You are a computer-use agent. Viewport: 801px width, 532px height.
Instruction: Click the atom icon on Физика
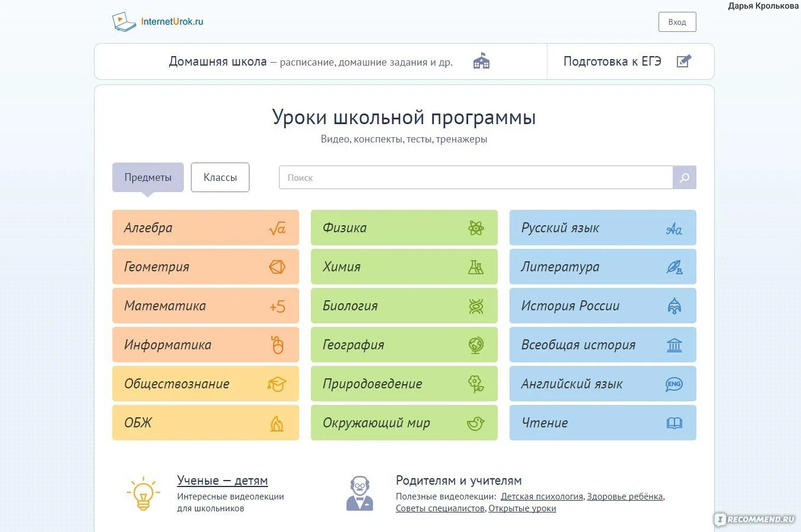(x=476, y=228)
